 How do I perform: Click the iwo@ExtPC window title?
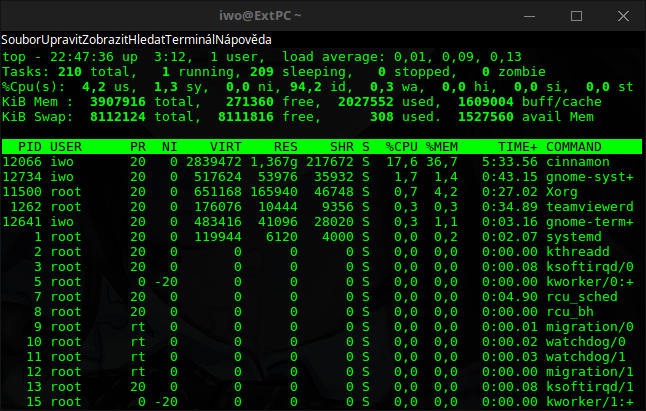tap(322, 17)
